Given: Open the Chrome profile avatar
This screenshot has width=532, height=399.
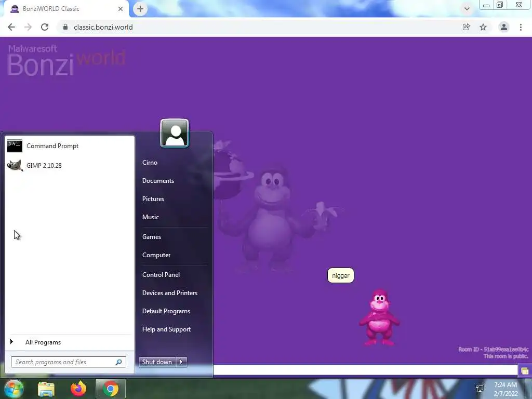Looking at the screenshot, I should tap(504, 27).
